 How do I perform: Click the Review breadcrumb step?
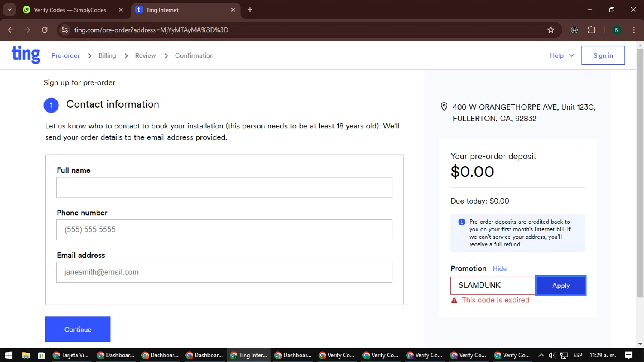point(146,55)
